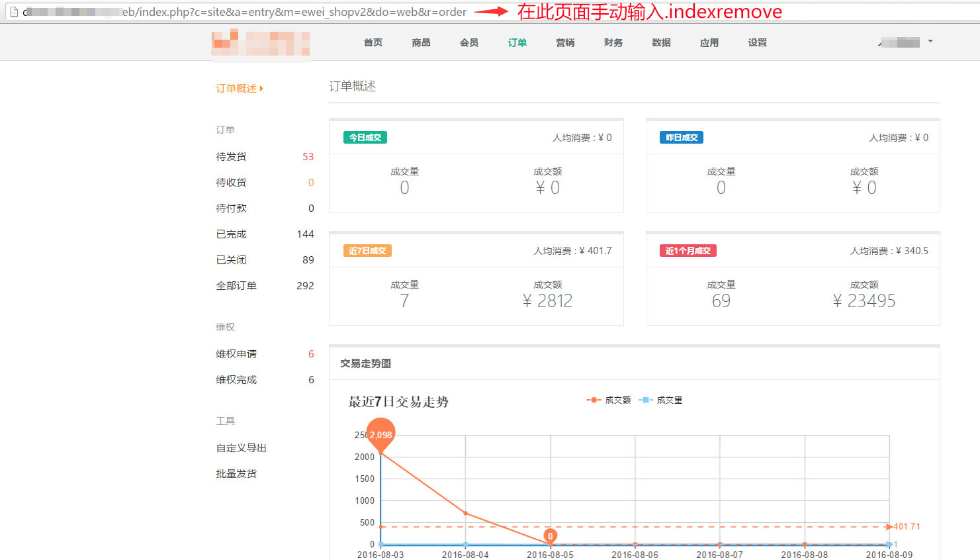Open the user account dropdown arrow
This screenshot has width=980, height=560.
(930, 42)
